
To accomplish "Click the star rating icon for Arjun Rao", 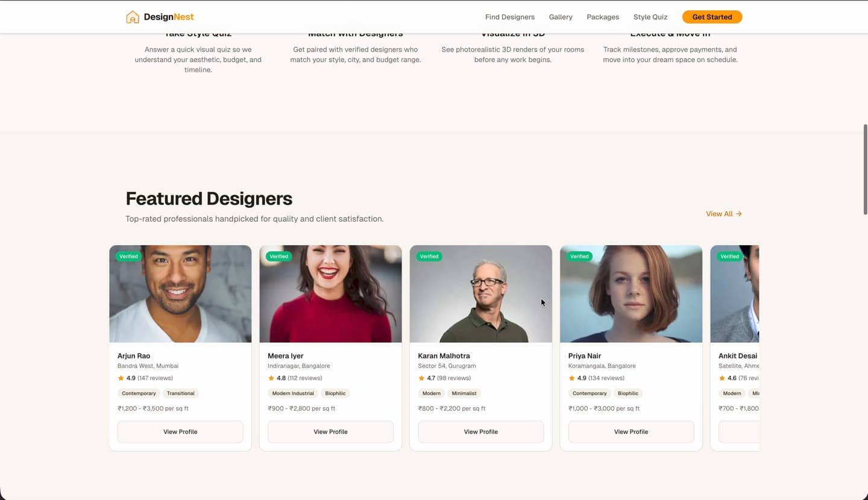I will [x=121, y=378].
